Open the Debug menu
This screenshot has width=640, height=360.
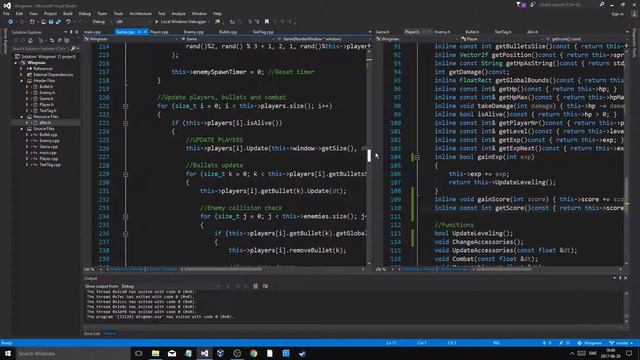84,13
